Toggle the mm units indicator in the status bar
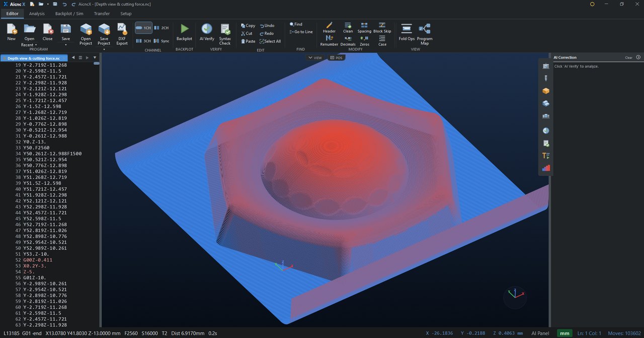Image resolution: width=644 pixels, height=338 pixels. pyautogui.click(x=565, y=333)
